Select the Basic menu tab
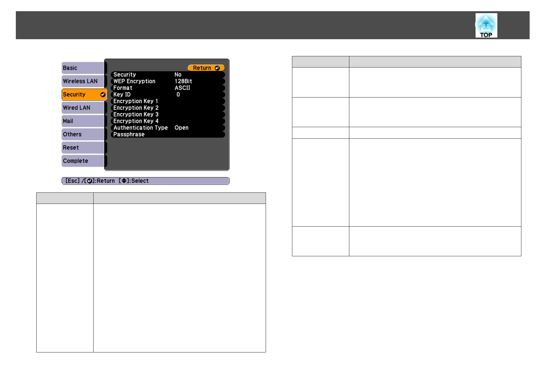 (x=83, y=68)
